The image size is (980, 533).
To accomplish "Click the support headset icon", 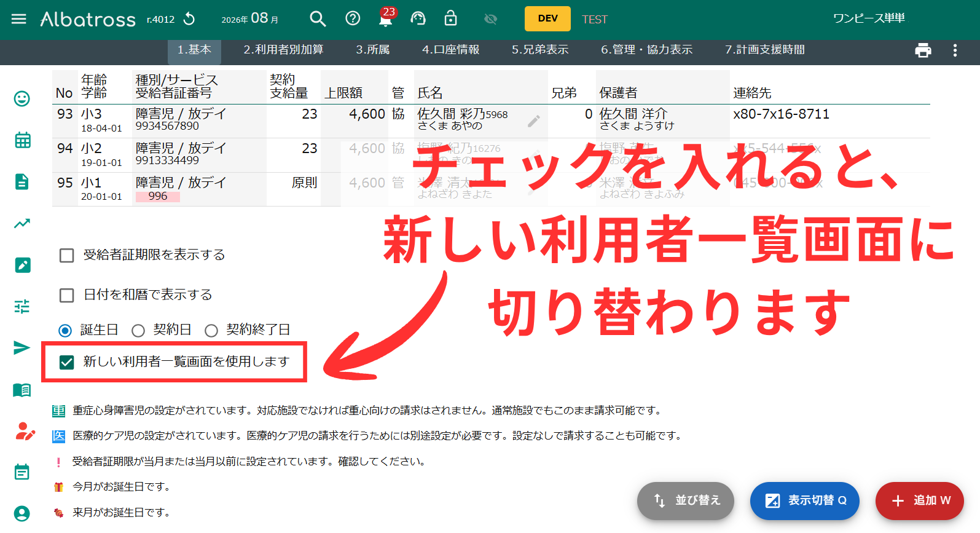I will [418, 19].
